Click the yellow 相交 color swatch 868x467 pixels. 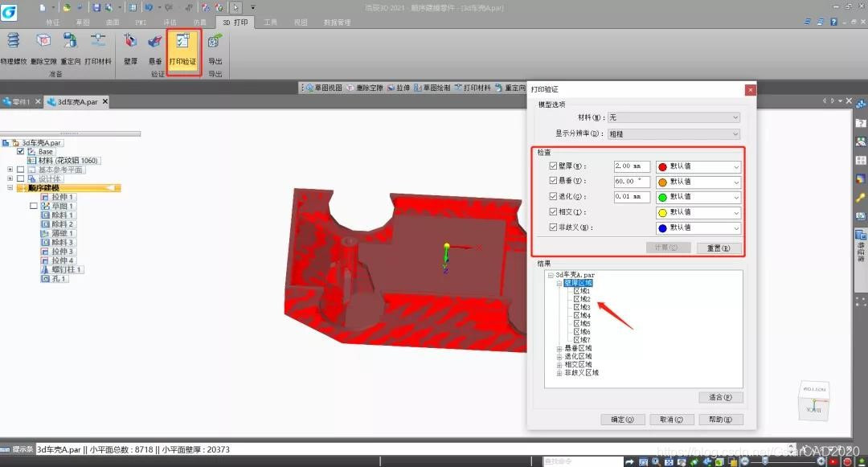662,212
